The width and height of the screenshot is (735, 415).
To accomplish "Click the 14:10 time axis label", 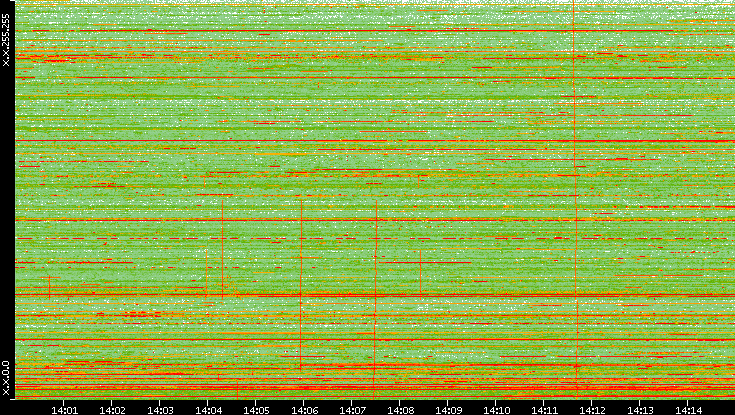I will [496, 410].
